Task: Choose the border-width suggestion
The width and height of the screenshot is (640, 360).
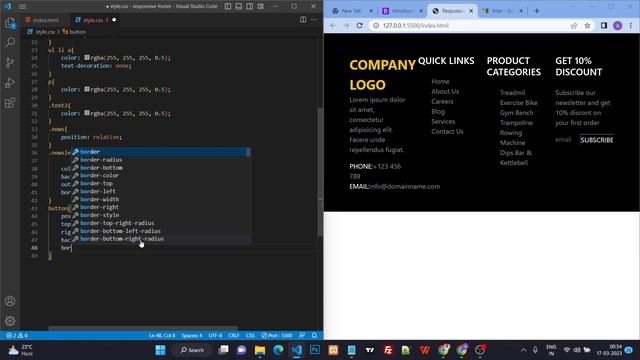Action: pyautogui.click(x=161, y=199)
